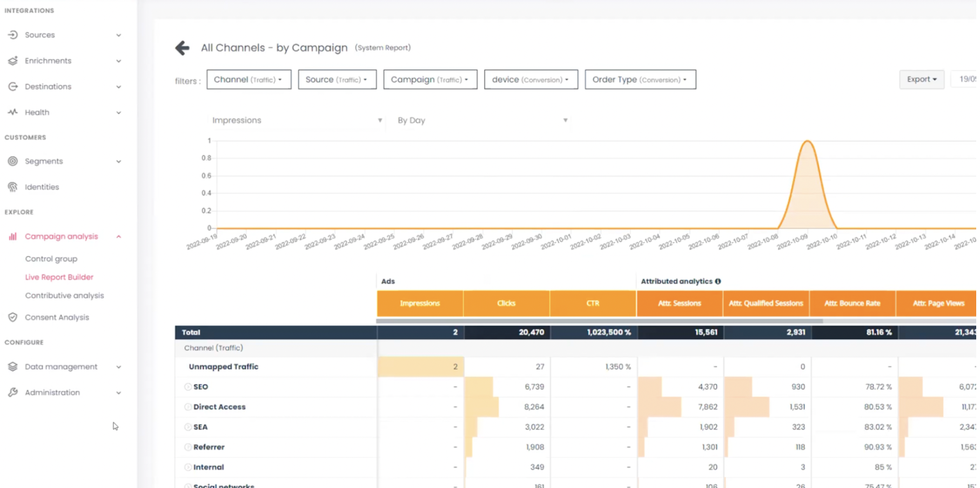The width and height of the screenshot is (980, 488).
Task: Open the Export dropdown button
Action: click(922, 79)
